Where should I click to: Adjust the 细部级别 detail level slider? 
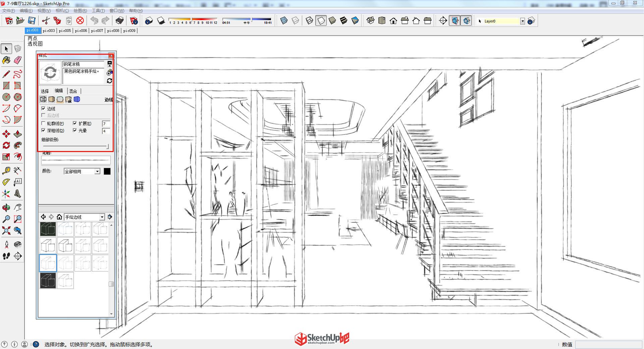tap(75, 146)
